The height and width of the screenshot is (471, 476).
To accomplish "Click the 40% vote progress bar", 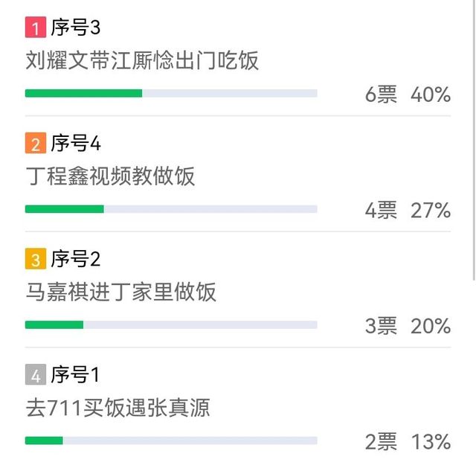I will coord(171,93).
